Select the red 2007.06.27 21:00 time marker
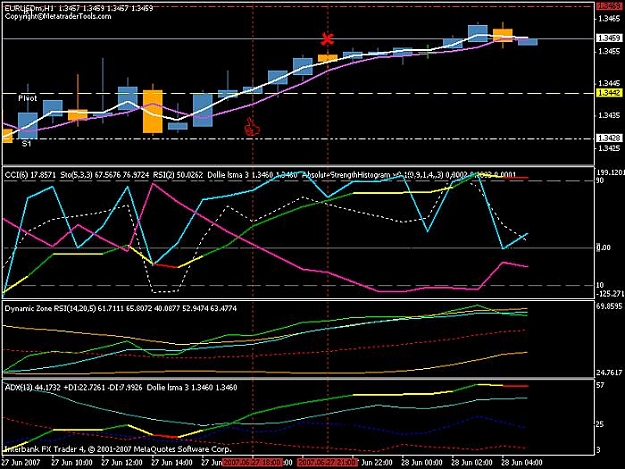Screen dimensions: 625x469 [x=327, y=463]
